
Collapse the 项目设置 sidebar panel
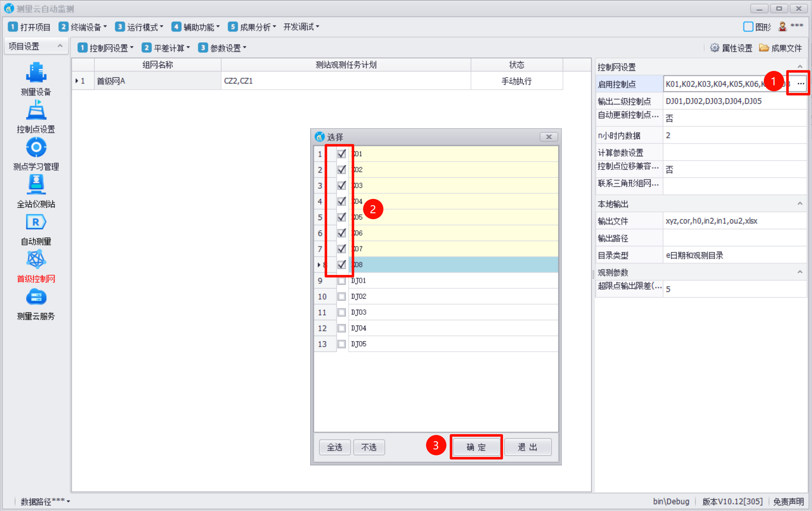coord(60,46)
